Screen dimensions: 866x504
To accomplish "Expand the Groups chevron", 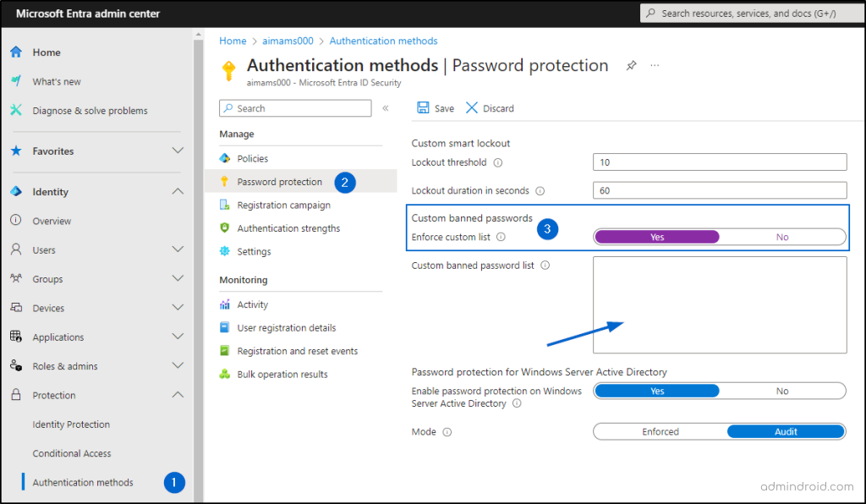I will (x=178, y=277).
